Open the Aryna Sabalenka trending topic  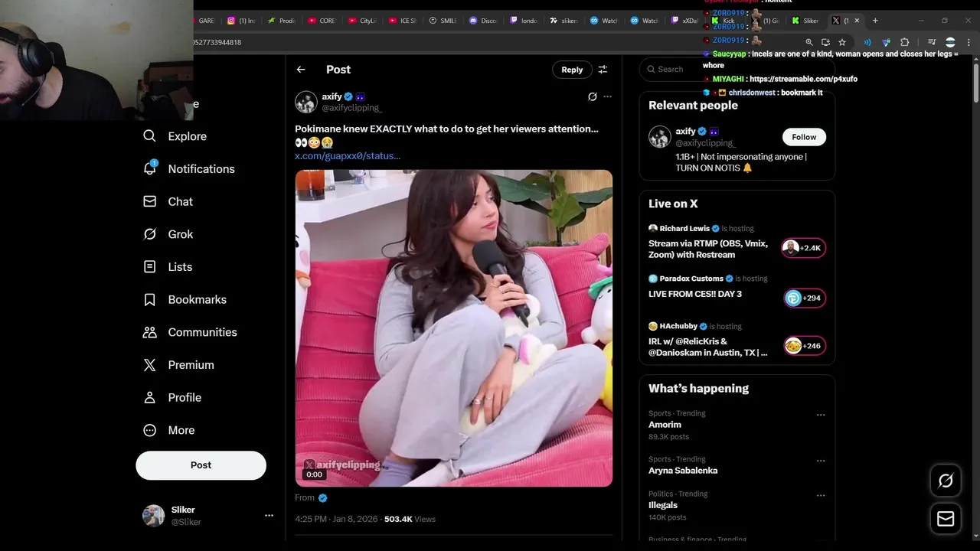pyautogui.click(x=683, y=471)
